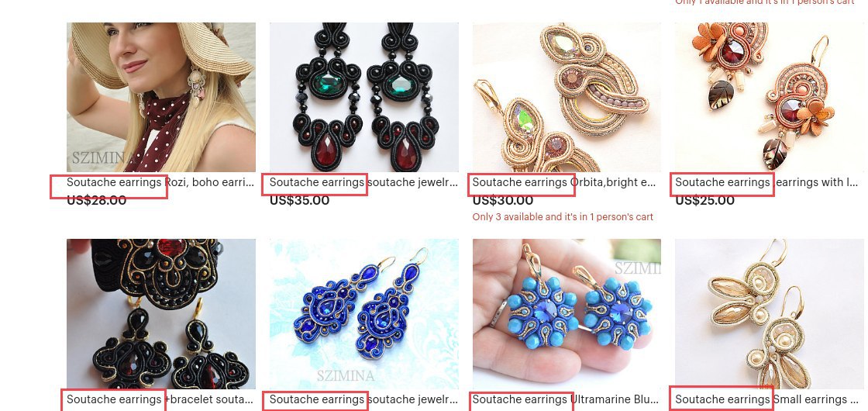Click 'Only 3 available' cart notice
868x411 pixels.
pos(563,217)
